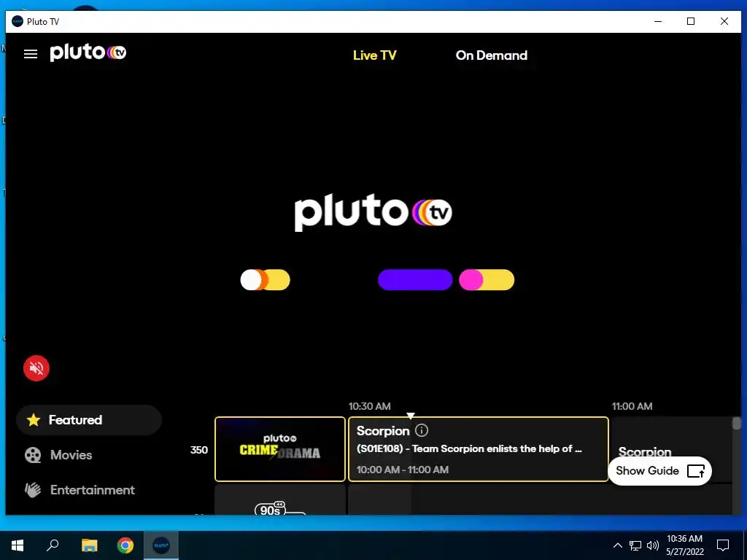Open Scorpion info icon

422,430
